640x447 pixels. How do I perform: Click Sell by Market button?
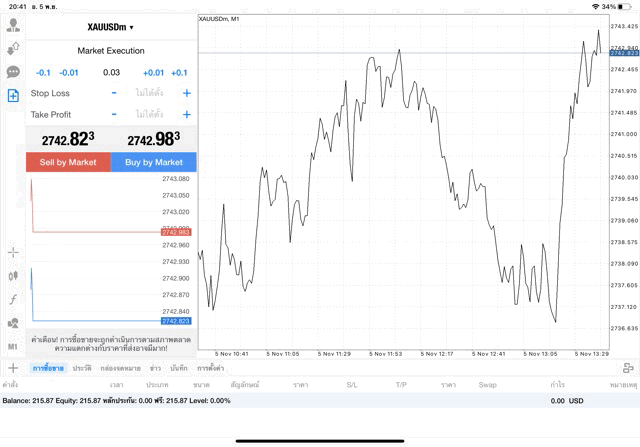click(x=68, y=162)
